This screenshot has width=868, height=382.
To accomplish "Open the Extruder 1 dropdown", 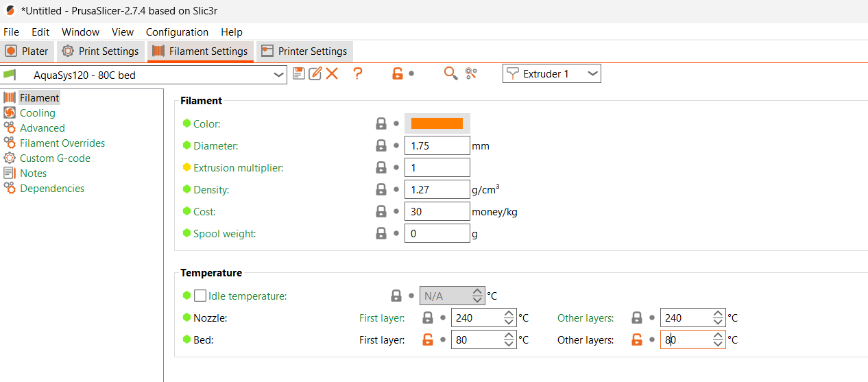I will (552, 73).
